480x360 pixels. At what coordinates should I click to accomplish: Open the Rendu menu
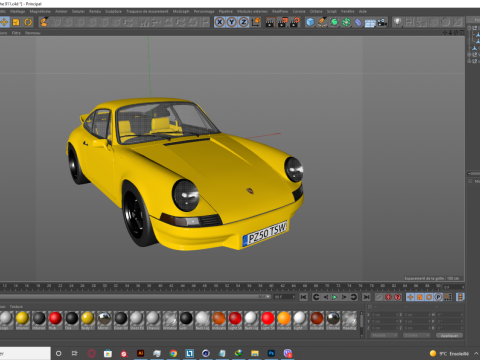click(95, 11)
